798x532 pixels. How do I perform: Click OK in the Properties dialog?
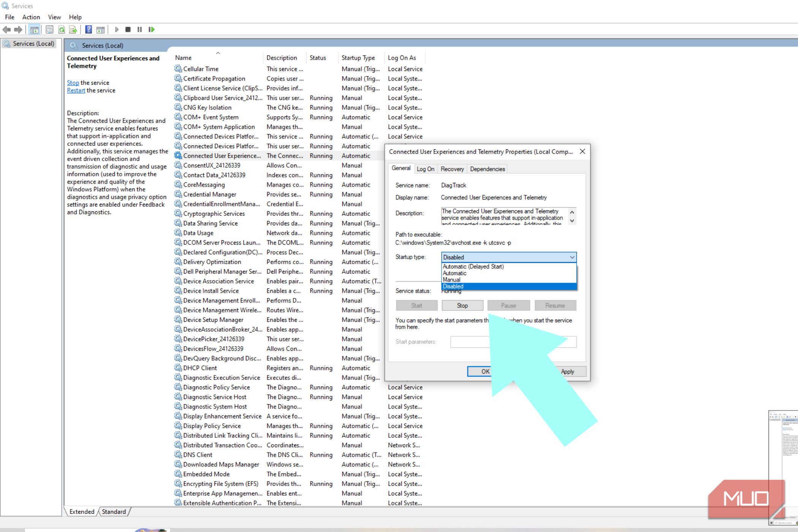[485, 372]
